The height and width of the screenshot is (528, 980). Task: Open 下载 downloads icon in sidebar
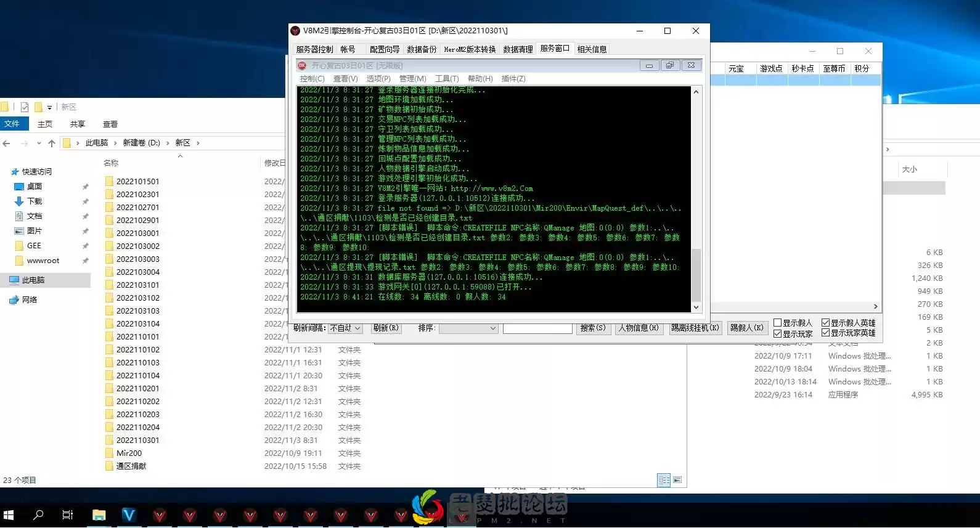click(18, 201)
